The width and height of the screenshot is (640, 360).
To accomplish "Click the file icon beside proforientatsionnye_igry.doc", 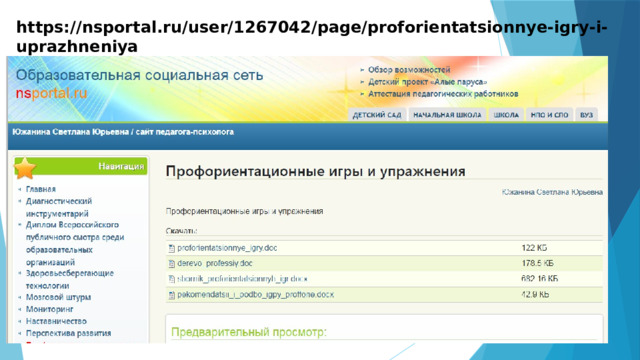I will click(x=172, y=248).
